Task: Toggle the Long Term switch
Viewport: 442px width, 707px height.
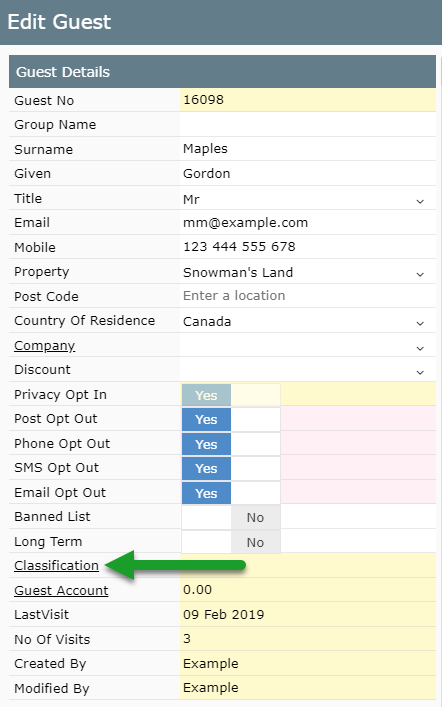Action: [231, 542]
